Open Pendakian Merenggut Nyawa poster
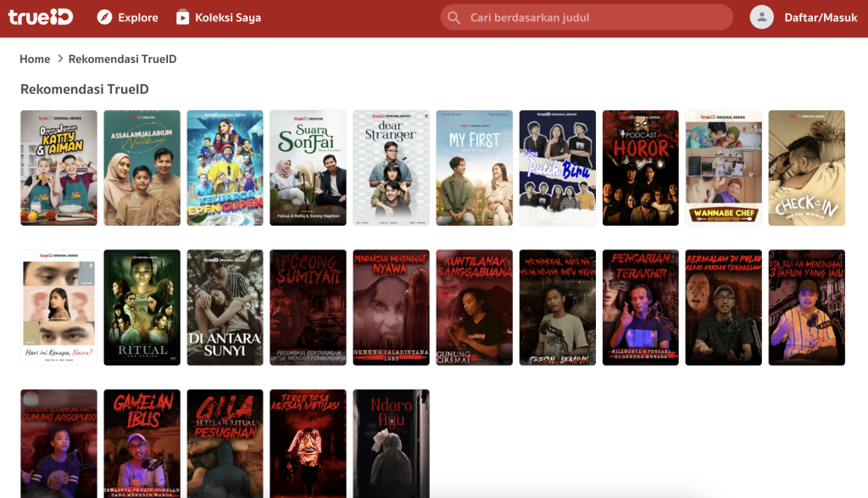The image size is (868, 498). [392, 307]
